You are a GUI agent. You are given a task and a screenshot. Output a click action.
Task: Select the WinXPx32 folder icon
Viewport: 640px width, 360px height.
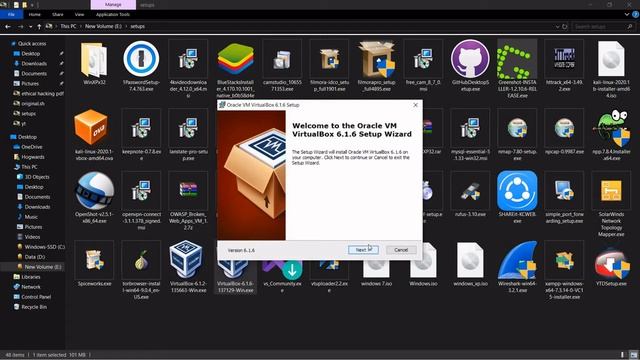(x=94, y=60)
